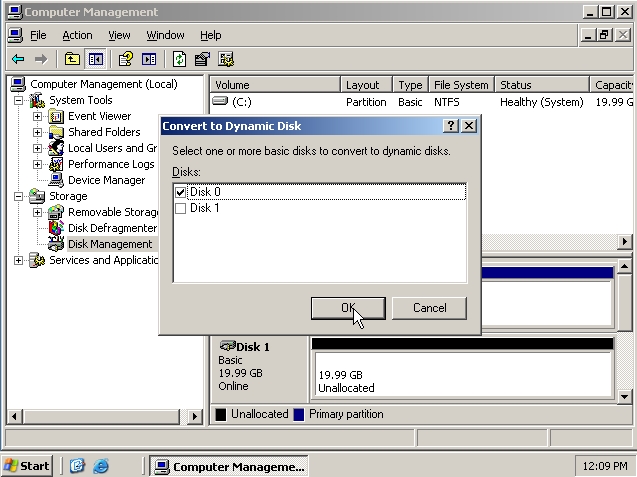The image size is (637, 477).
Task: Click the Status column header
Action: pos(542,85)
